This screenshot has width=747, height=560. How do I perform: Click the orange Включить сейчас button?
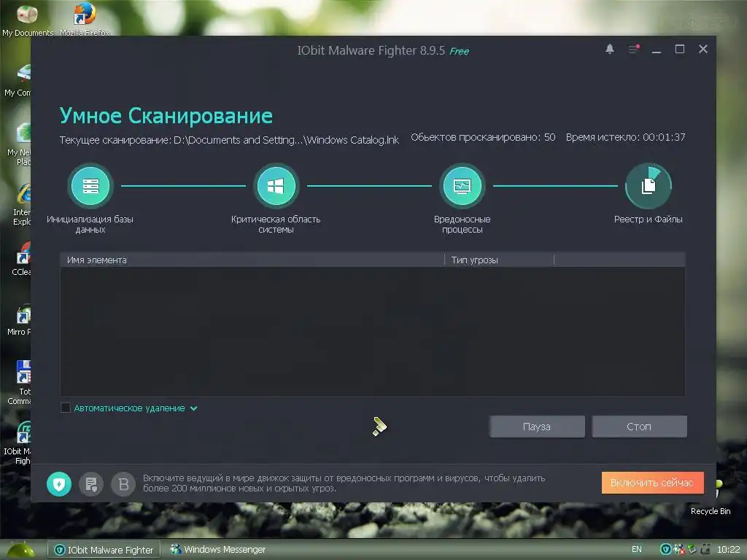tap(652, 483)
